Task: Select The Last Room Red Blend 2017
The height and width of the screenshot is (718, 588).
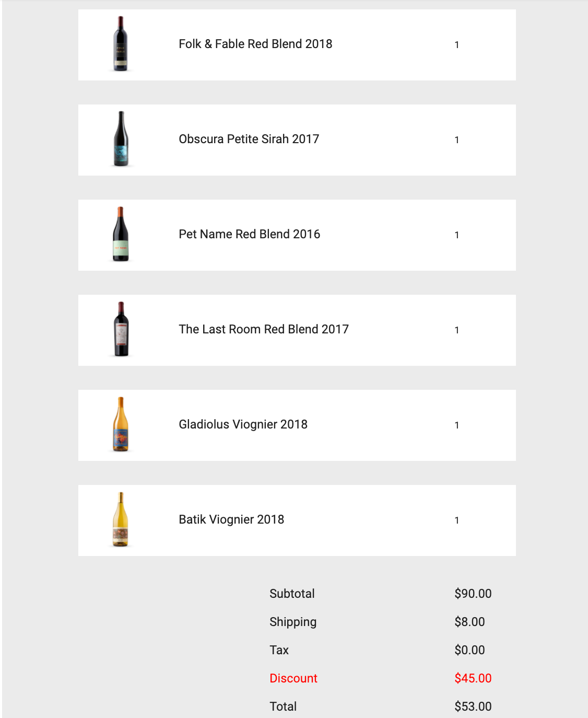Action: (264, 329)
